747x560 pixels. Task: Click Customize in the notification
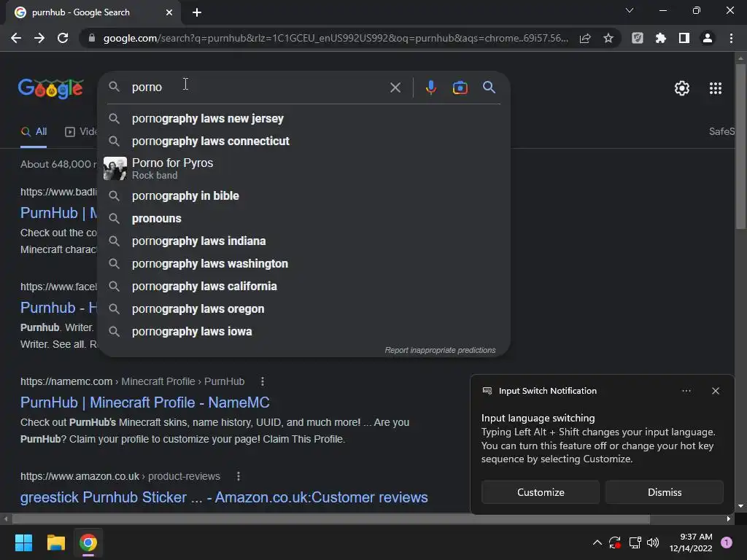541,492
